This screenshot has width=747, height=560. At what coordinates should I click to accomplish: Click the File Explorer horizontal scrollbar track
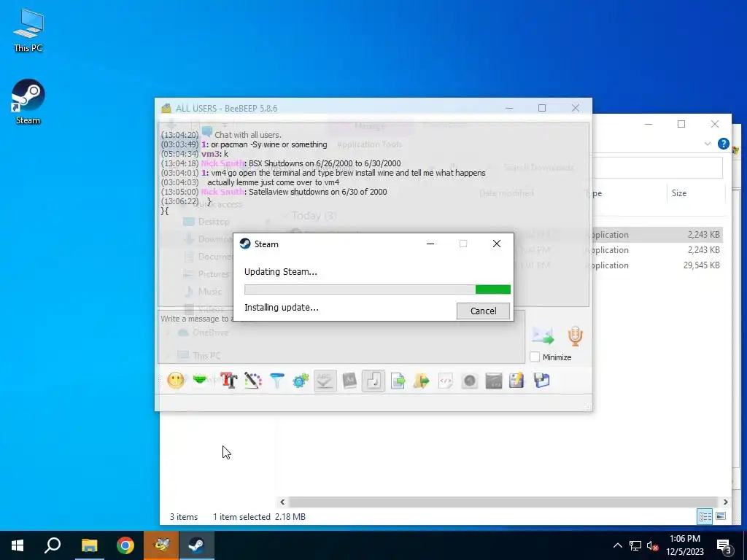click(x=503, y=502)
